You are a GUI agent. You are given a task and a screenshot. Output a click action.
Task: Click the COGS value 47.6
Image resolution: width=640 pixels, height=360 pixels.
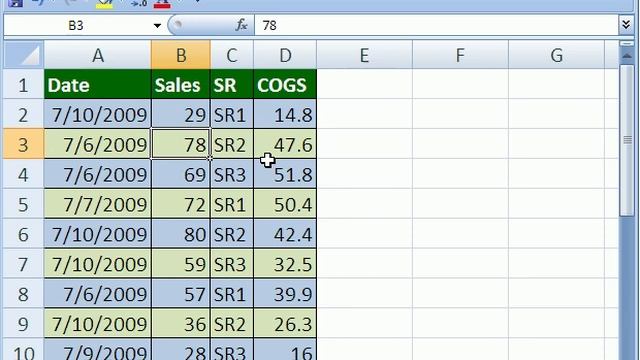pyautogui.click(x=285, y=144)
